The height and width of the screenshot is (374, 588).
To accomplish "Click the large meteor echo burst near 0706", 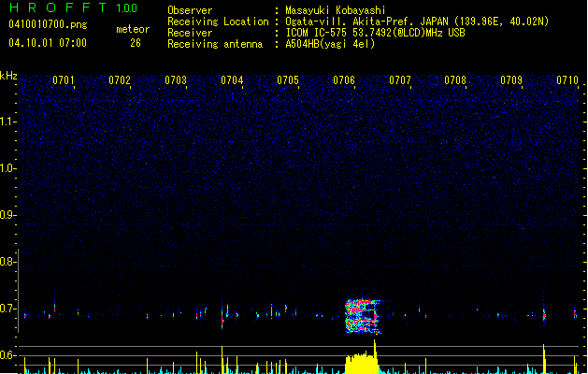I will pos(363,316).
